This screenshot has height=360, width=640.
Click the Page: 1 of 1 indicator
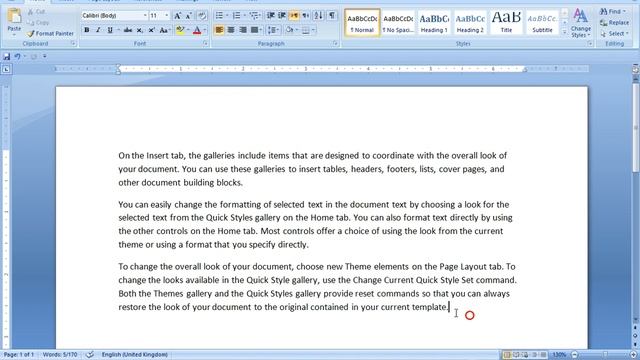pyautogui.click(x=19, y=355)
